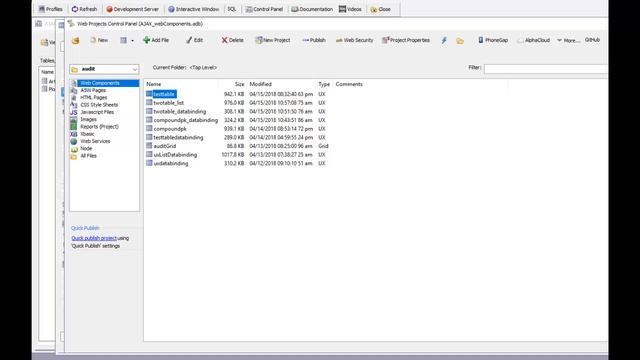The height and width of the screenshot is (360, 640).
Task: Select CSS Style Sheets category
Action: point(99,105)
